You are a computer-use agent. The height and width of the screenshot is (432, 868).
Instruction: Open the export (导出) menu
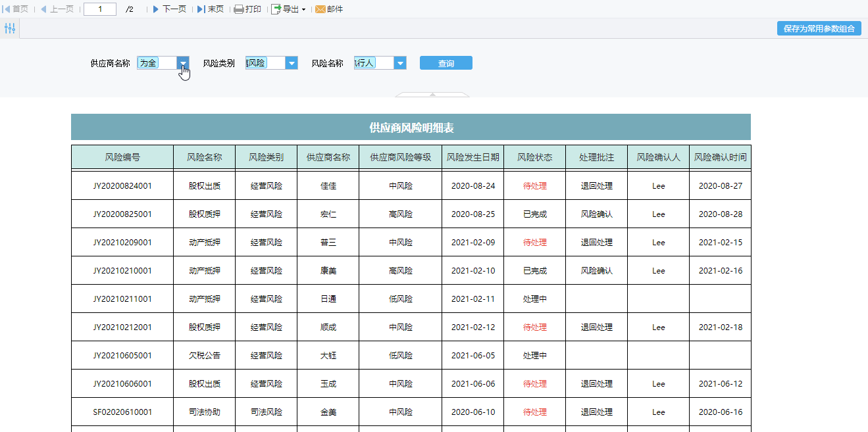click(288, 9)
